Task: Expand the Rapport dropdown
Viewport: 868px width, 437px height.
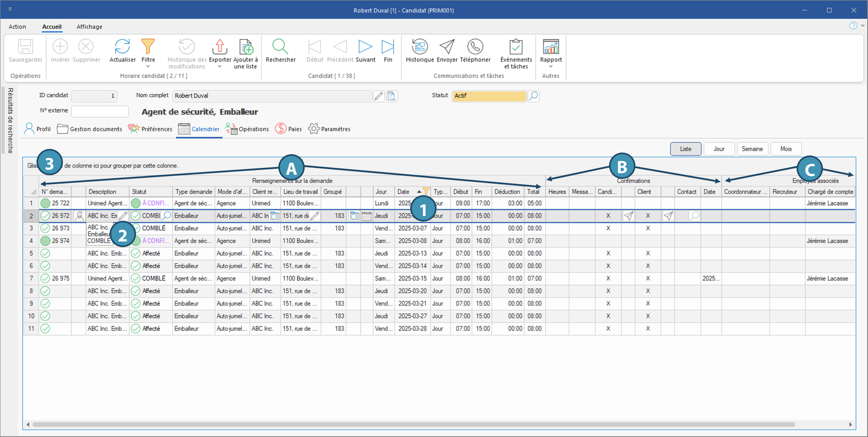Action: (x=550, y=66)
